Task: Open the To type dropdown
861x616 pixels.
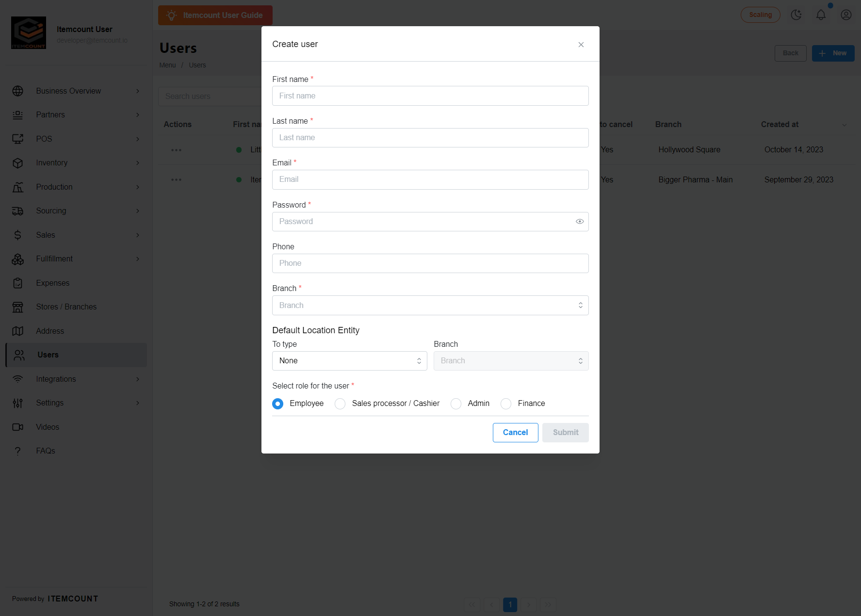Action: 350,361
